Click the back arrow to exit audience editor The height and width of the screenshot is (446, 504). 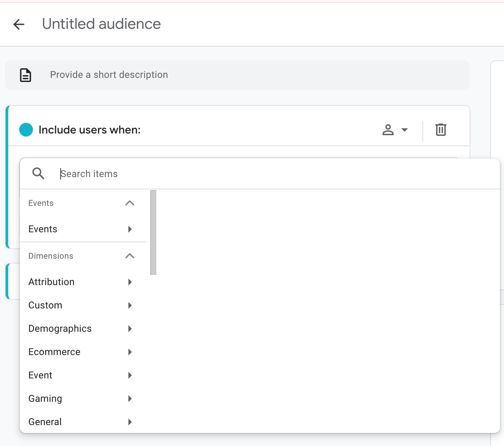[19, 24]
